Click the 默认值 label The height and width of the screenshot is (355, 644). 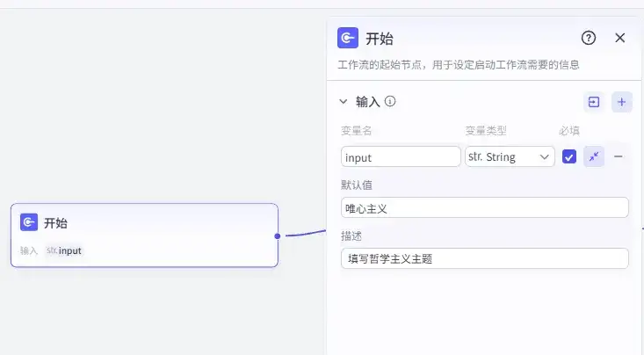pos(357,185)
